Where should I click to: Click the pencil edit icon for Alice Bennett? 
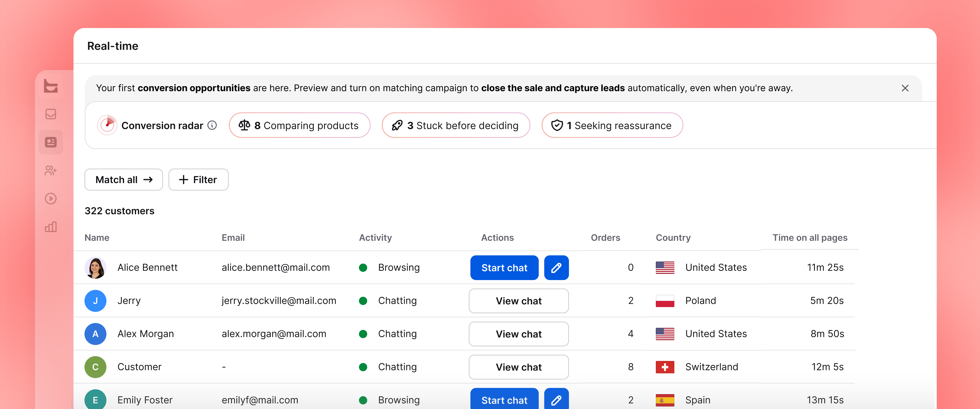click(x=556, y=268)
